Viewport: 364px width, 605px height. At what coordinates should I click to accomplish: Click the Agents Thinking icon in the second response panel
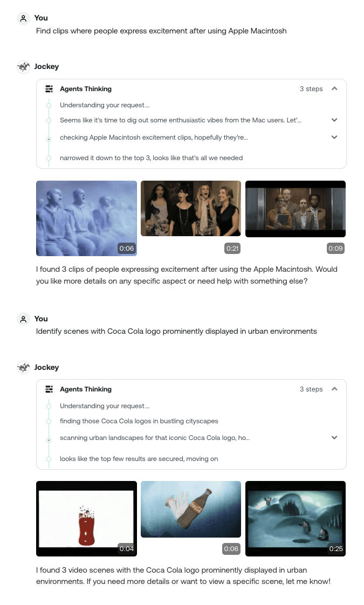coord(49,389)
